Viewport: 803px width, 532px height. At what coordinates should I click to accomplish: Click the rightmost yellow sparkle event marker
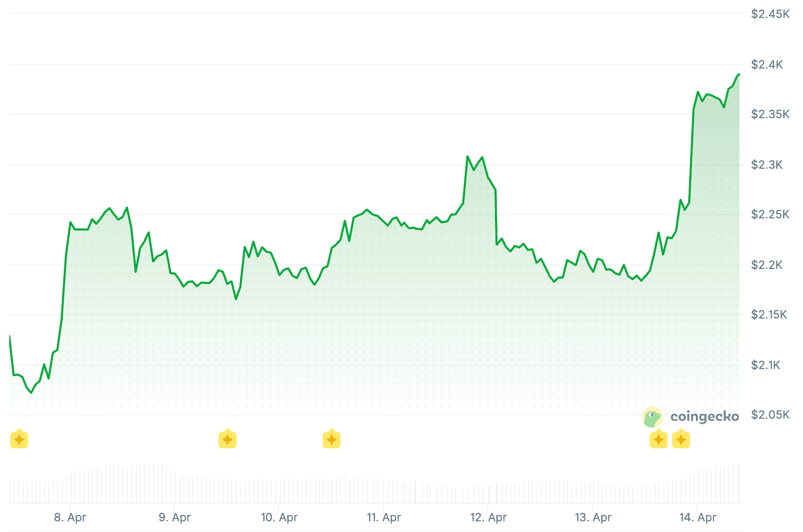[681, 440]
